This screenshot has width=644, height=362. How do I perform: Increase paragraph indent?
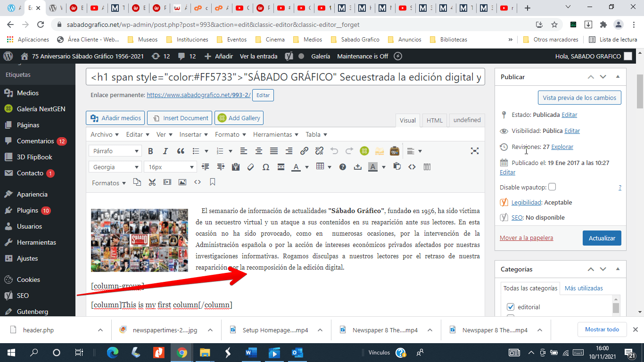(221, 167)
